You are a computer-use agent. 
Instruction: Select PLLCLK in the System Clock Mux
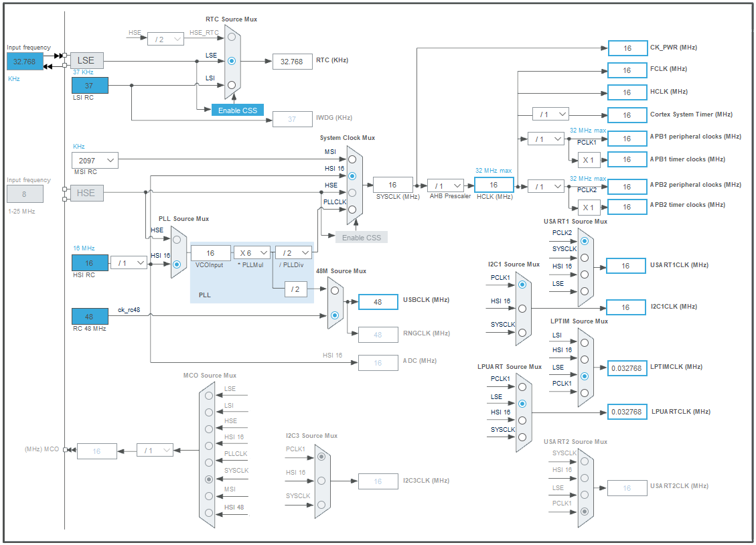pyautogui.click(x=352, y=210)
